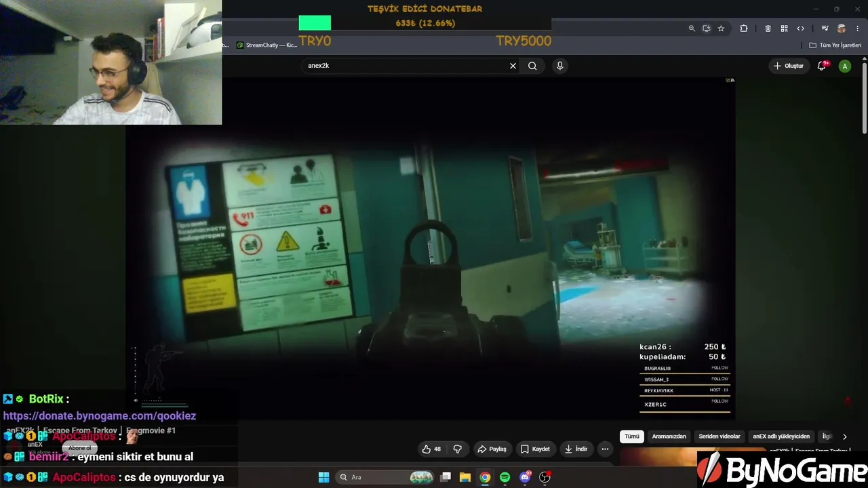This screenshot has height=488, width=868.
Task: Click the Paylaş share button
Action: (492, 449)
